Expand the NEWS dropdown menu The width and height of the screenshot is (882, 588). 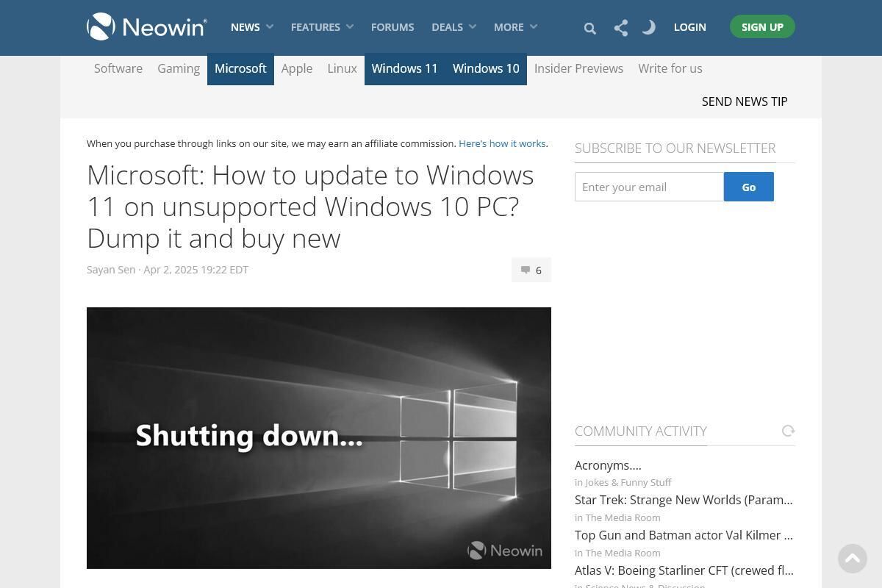point(251,26)
